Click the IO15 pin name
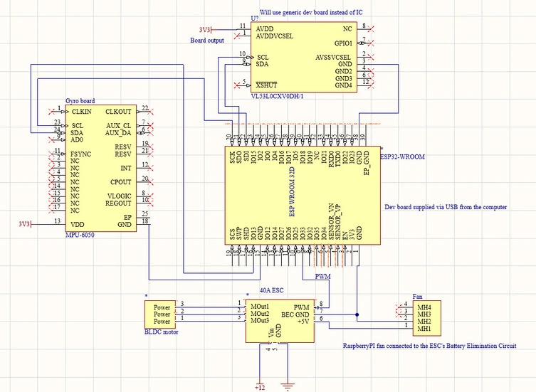The height and width of the screenshot is (392, 536). pyautogui.click(x=253, y=157)
